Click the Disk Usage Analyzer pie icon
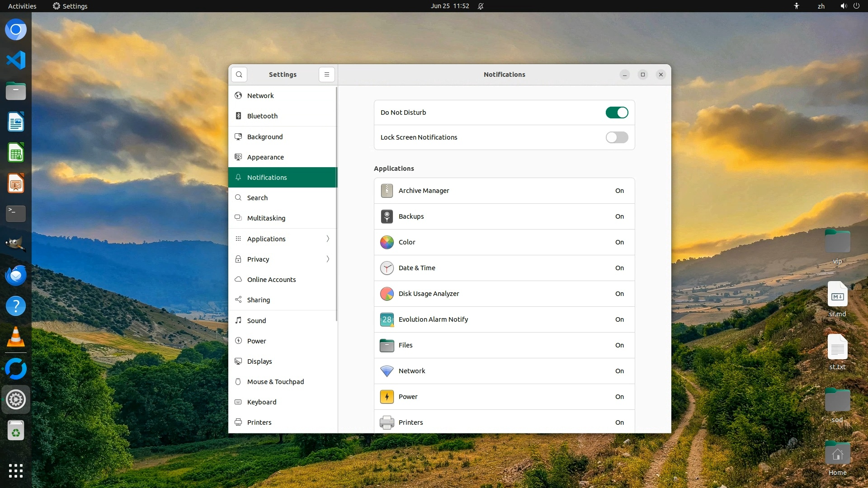The height and width of the screenshot is (488, 868). coord(387,294)
